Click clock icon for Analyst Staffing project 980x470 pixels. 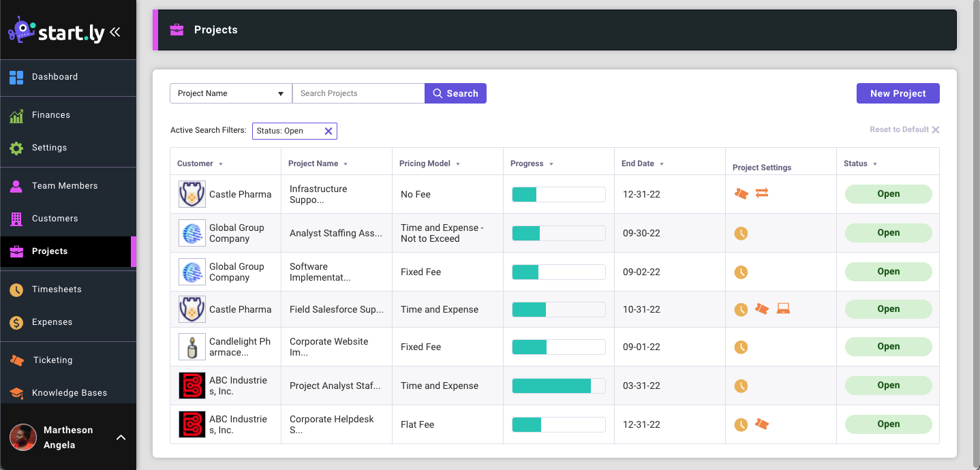click(x=741, y=233)
